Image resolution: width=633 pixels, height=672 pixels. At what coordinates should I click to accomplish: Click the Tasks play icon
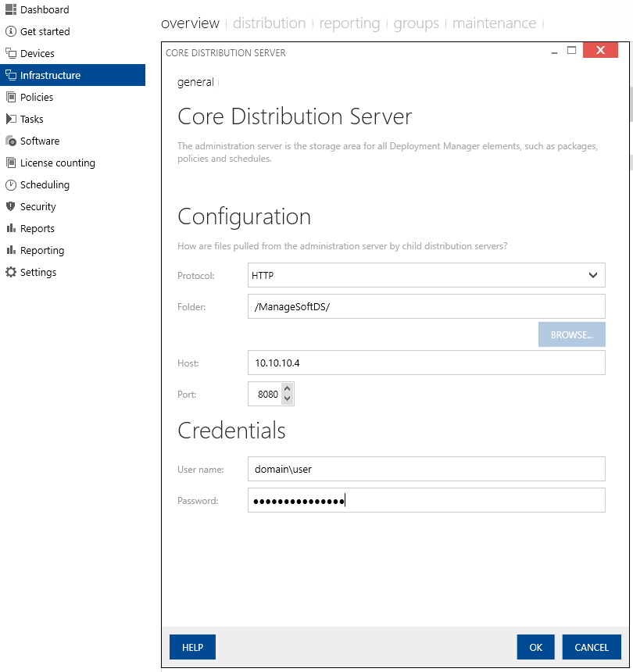click(11, 119)
